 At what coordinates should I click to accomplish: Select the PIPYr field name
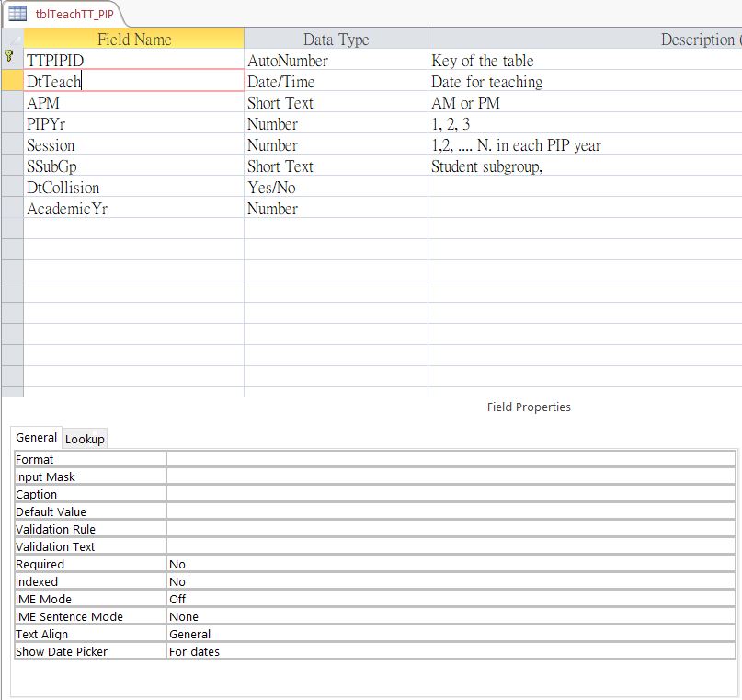pos(134,123)
